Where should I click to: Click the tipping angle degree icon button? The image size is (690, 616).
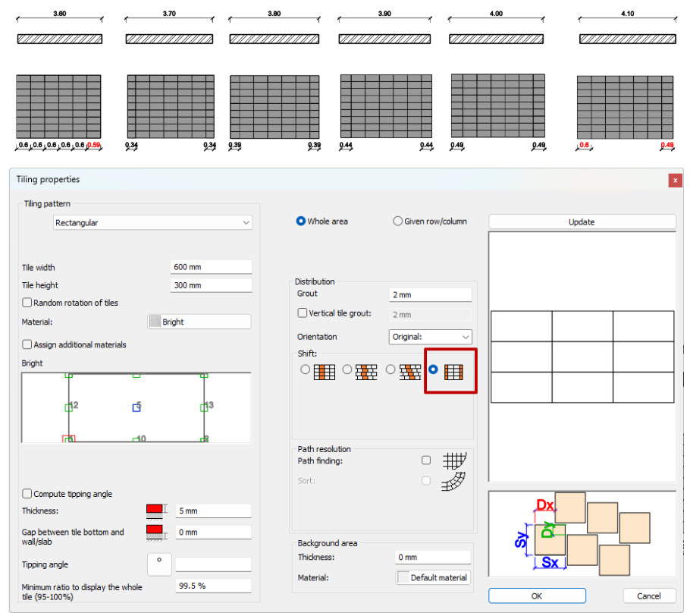pyautogui.click(x=159, y=564)
